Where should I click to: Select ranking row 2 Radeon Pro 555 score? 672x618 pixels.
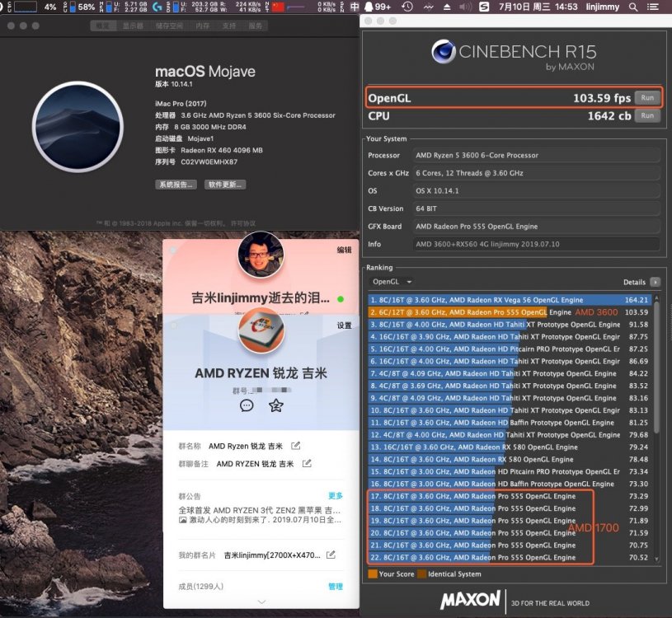510,312
